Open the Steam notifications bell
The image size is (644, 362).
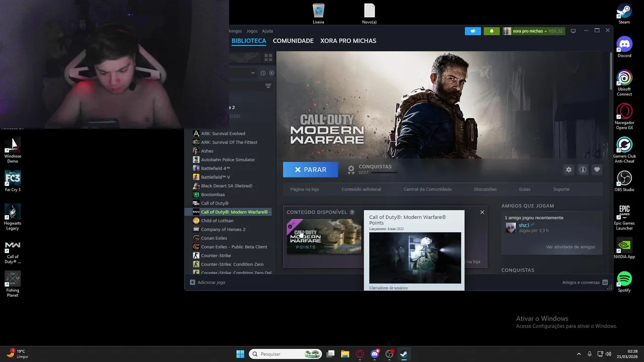pyautogui.click(x=492, y=31)
